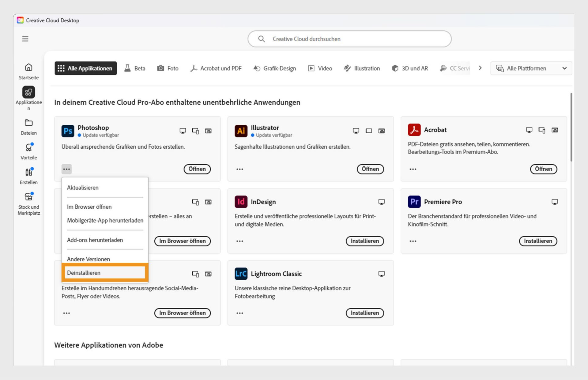Select Aktualisieren in the context menu
588x380 pixels.
[82, 188]
